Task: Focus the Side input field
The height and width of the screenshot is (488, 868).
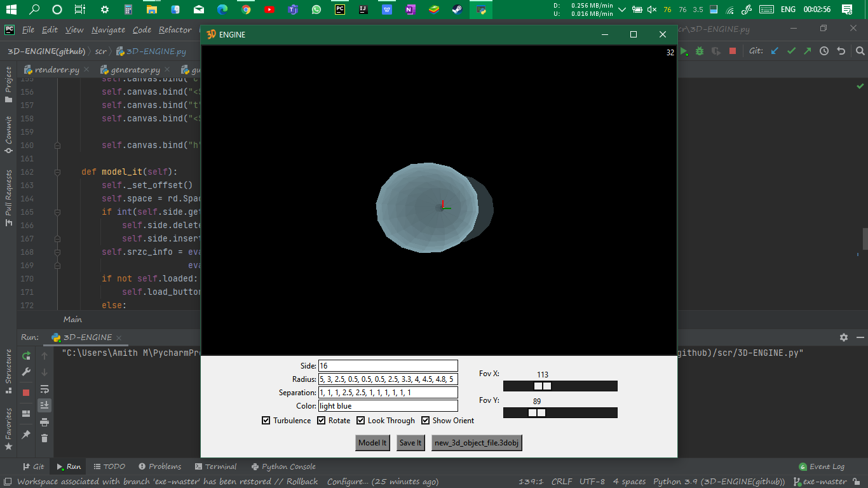Action: 388,366
